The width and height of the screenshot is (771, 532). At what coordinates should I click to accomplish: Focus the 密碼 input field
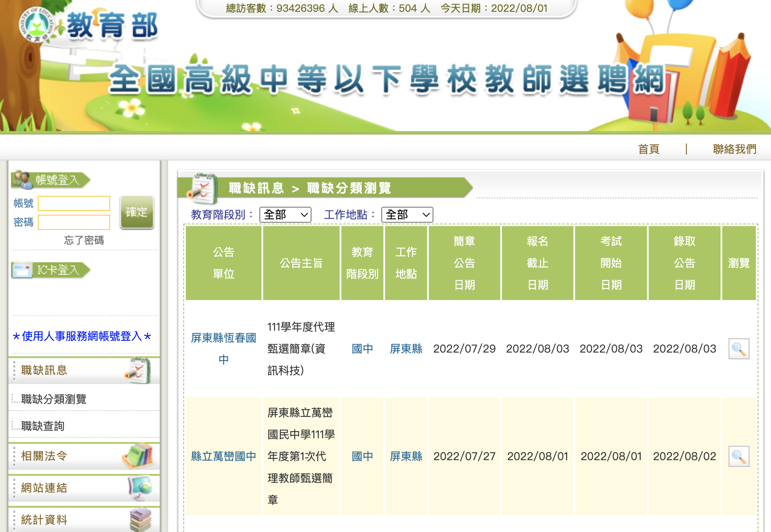[74, 222]
